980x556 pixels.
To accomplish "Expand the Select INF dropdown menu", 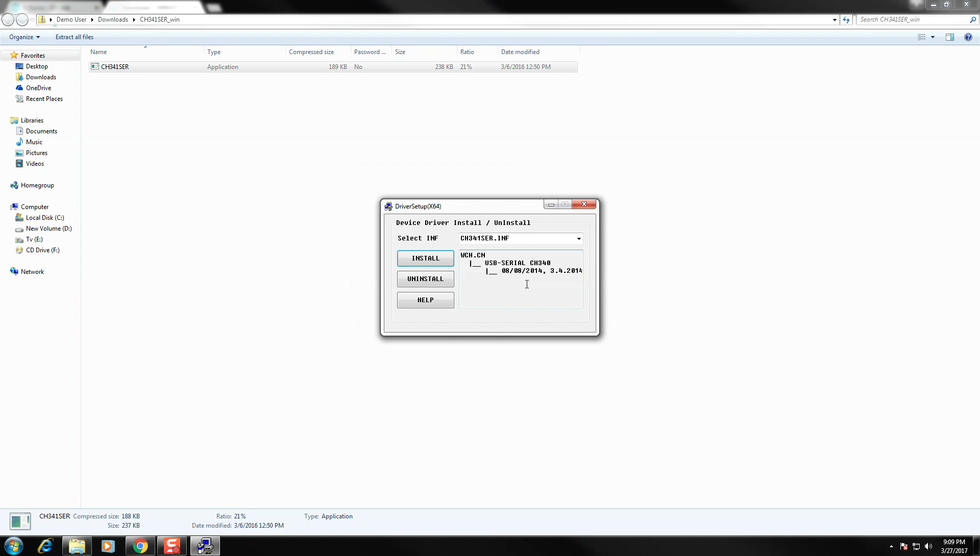I will (x=578, y=238).
